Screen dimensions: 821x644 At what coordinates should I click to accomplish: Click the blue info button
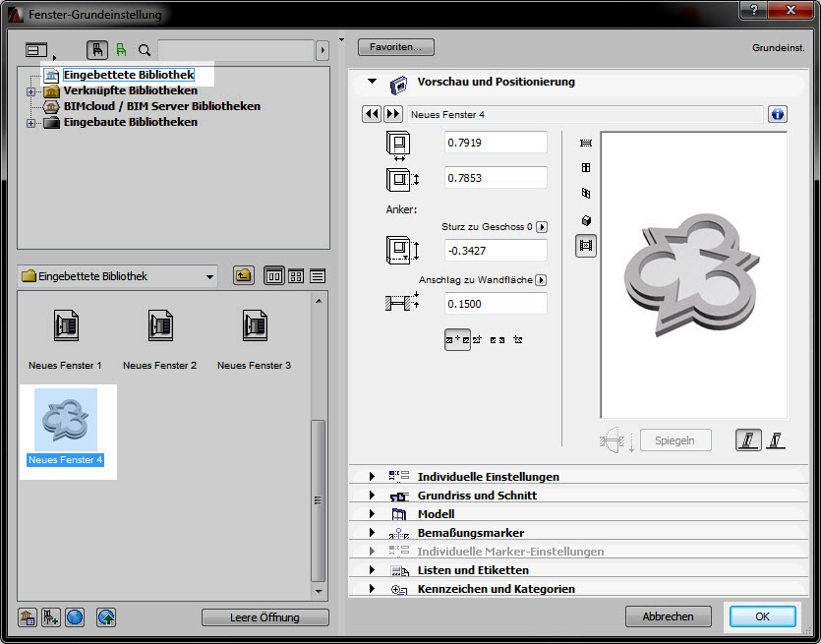point(778,114)
